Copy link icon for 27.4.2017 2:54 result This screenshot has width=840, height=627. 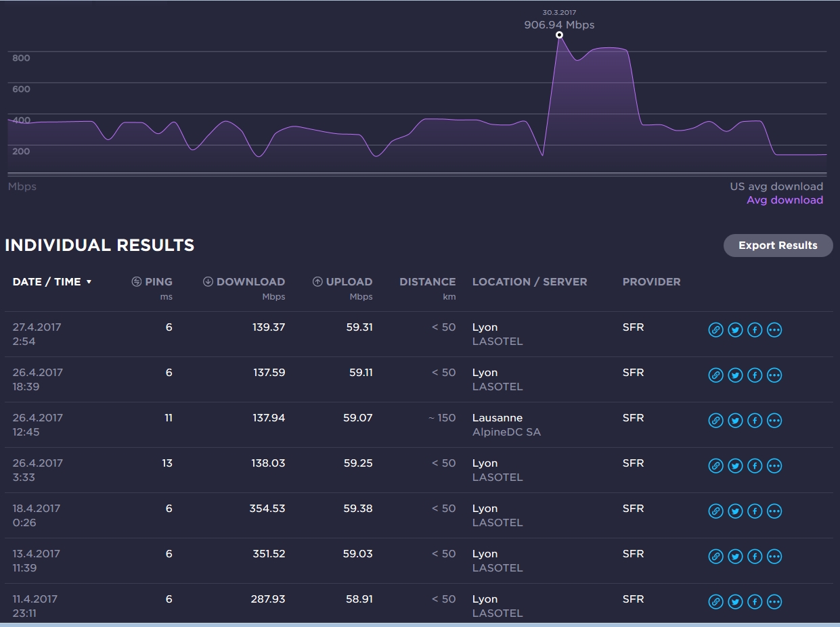[715, 330]
